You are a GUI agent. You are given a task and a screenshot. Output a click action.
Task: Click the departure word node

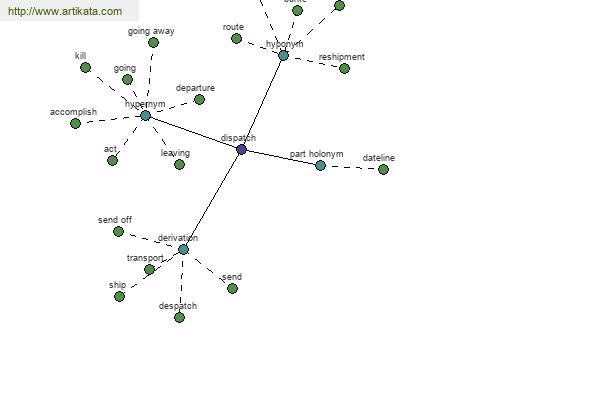tap(199, 99)
